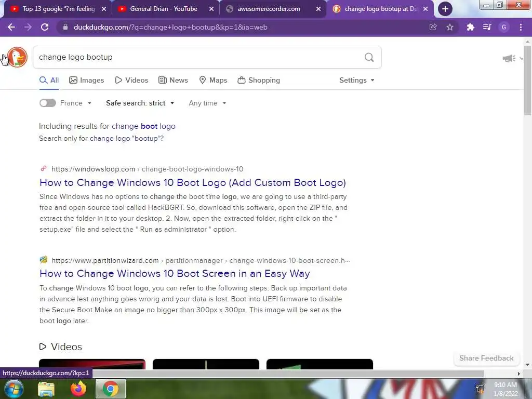532x399 pixels.
Task: Click the address bar URL
Action: point(170,27)
